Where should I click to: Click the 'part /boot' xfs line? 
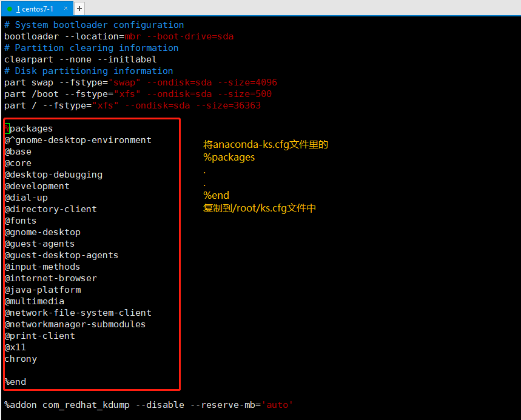(138, 94)
